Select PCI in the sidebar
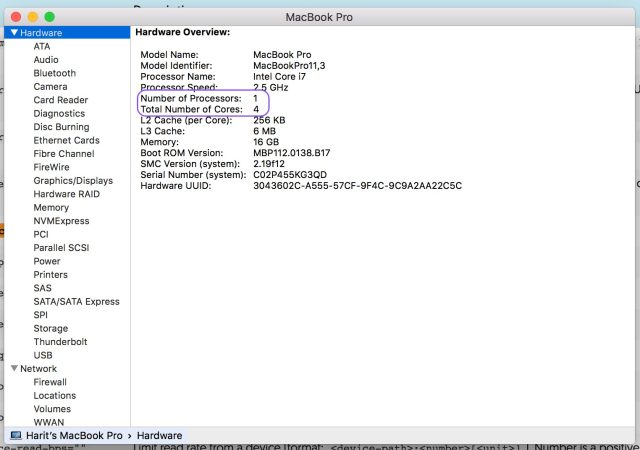Image resolution: width=640 pixels, height=450 pixels. (41, 234)
